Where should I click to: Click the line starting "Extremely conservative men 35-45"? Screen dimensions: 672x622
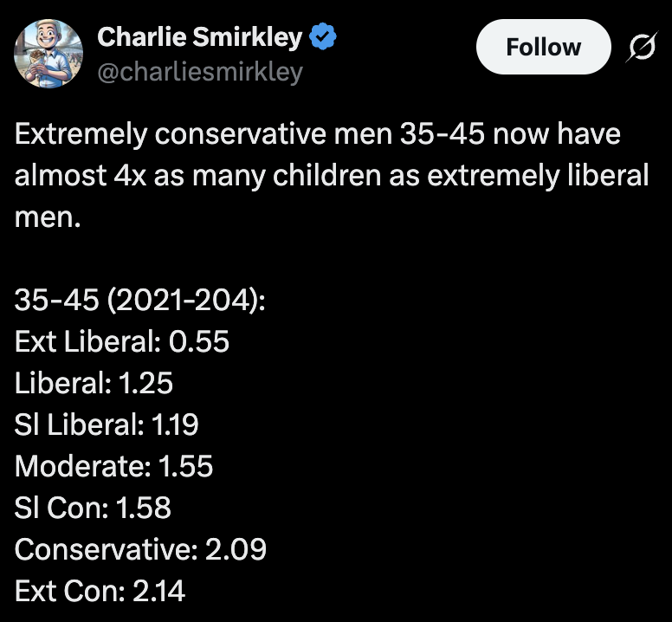click(318, 135)
